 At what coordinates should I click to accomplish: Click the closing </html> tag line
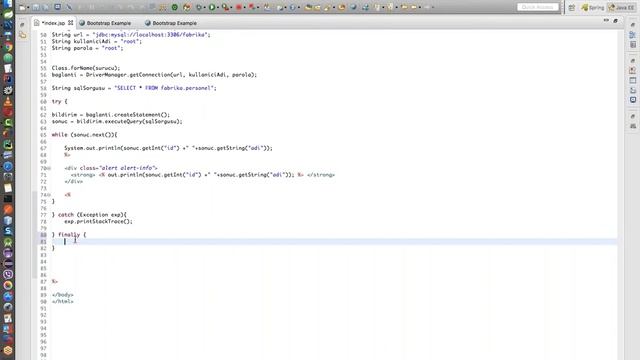point(62,302)
